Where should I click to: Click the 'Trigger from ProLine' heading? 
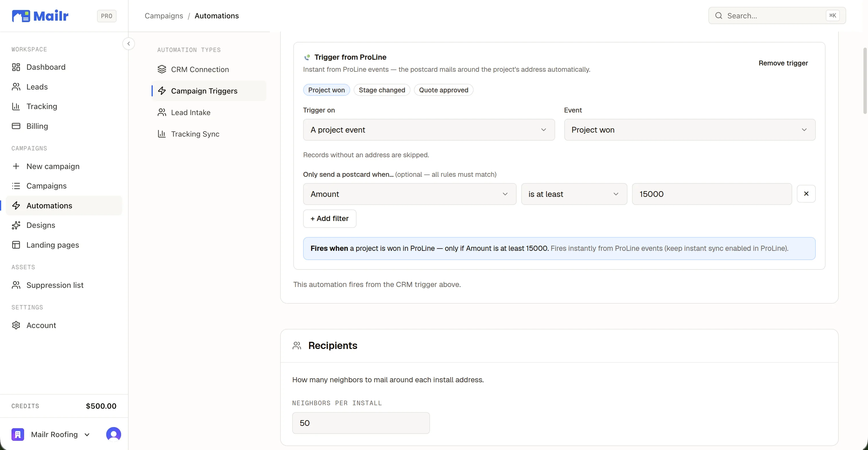coord(350,57)
